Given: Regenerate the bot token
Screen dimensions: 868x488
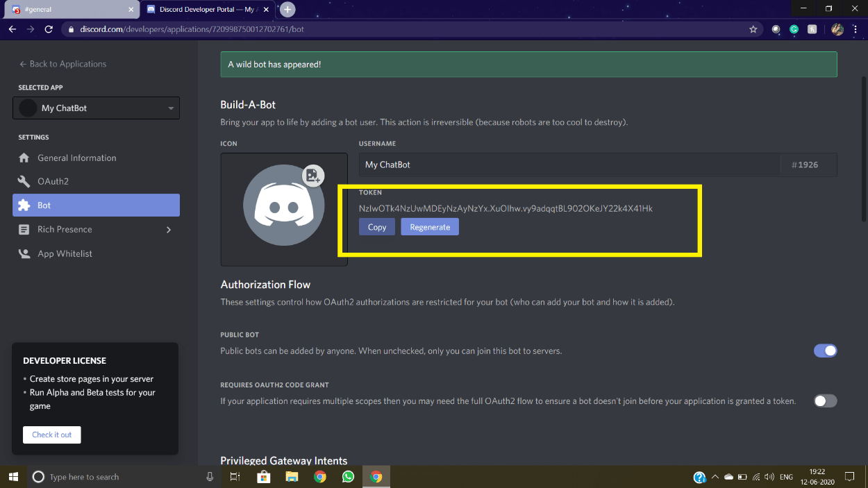Looking at the screenshot, I should point(430,227).
